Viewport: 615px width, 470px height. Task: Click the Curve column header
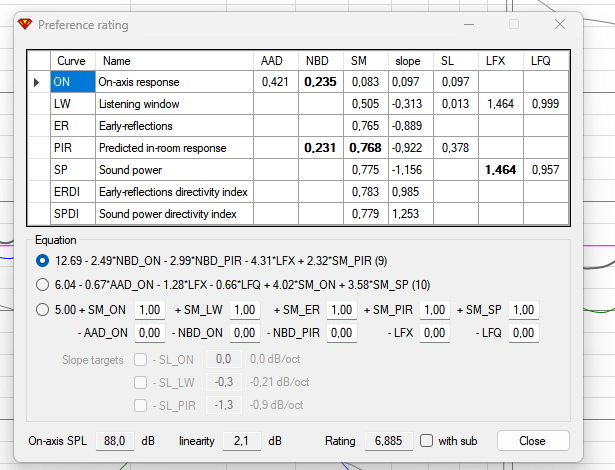pos(73,61)
